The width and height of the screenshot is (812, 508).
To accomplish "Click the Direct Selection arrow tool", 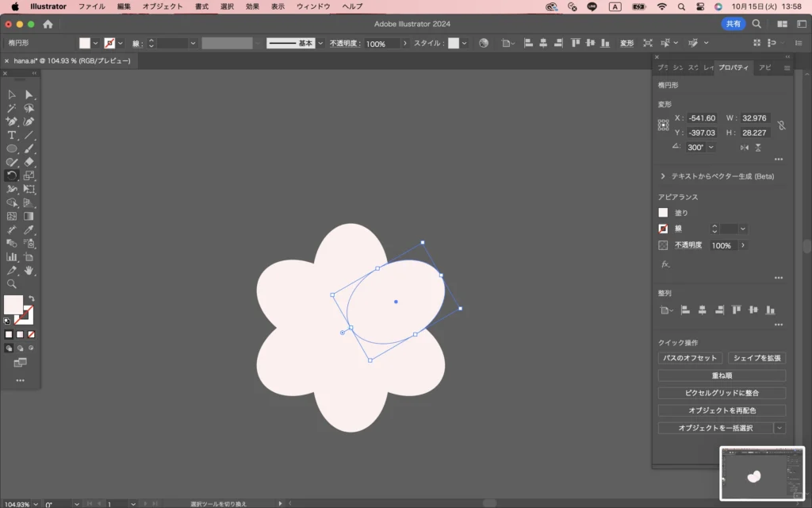I will [x=29, y=94].
